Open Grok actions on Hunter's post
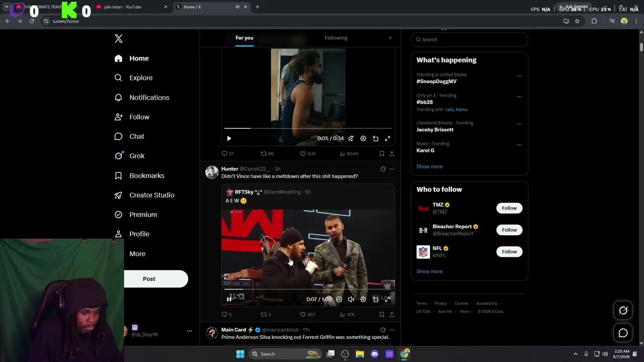This screenshot has height=362, width=644. (382, 169)
